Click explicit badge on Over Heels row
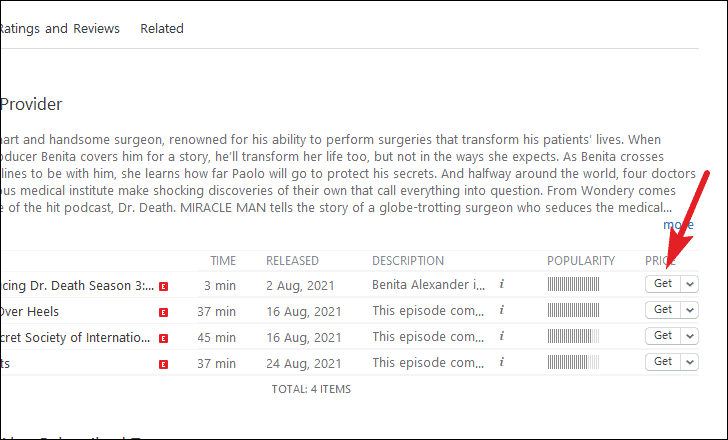The width and height of the screenshot is (728, 440). pos(163,313)
